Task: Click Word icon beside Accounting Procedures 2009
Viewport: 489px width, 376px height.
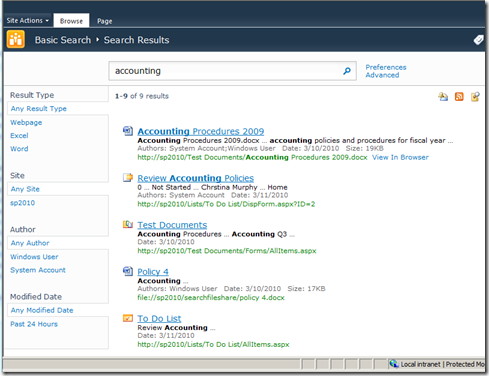Action: [128, 131]
